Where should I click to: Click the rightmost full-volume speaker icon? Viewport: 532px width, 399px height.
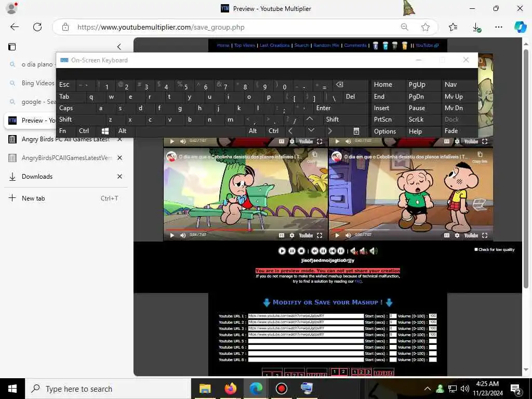(374, 251)
